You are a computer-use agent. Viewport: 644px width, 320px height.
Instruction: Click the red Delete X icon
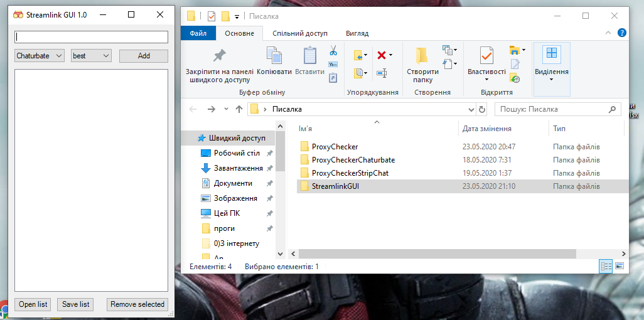click(x=381, y=55)
